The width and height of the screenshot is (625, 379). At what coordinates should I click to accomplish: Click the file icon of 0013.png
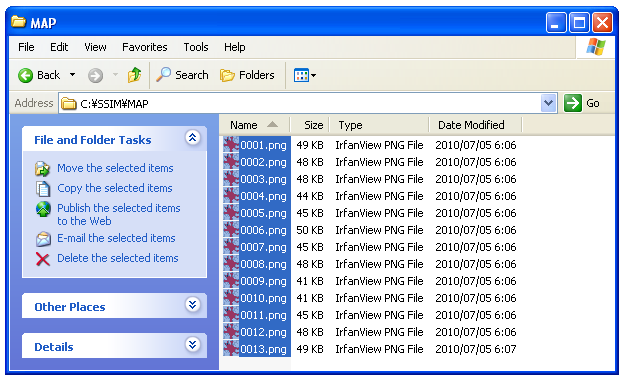231,349
